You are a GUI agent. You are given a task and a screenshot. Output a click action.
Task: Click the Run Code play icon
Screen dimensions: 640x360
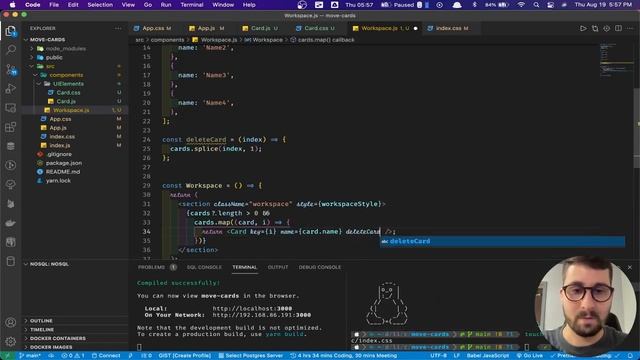(x=583, y=28)
